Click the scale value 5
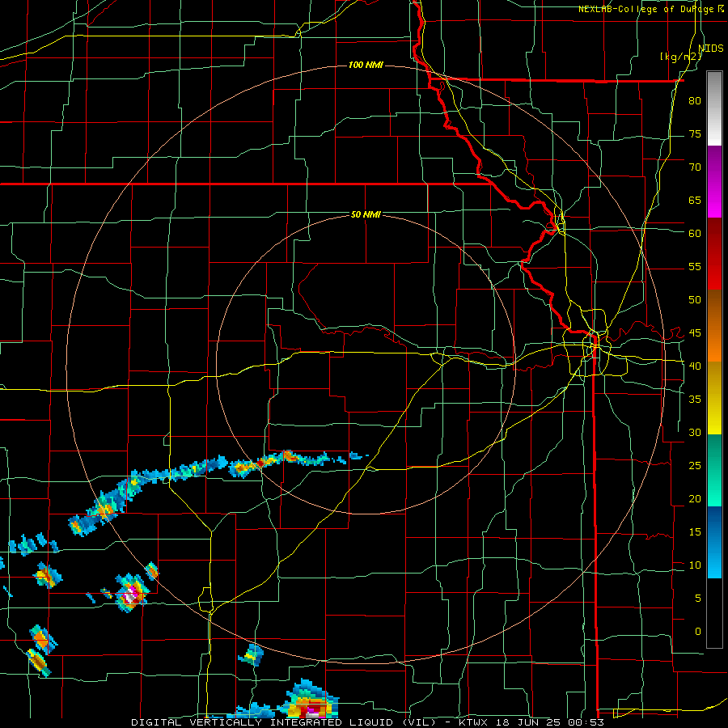Image resolution: width=728 pixels, height=728 pixels. point(698,598)
